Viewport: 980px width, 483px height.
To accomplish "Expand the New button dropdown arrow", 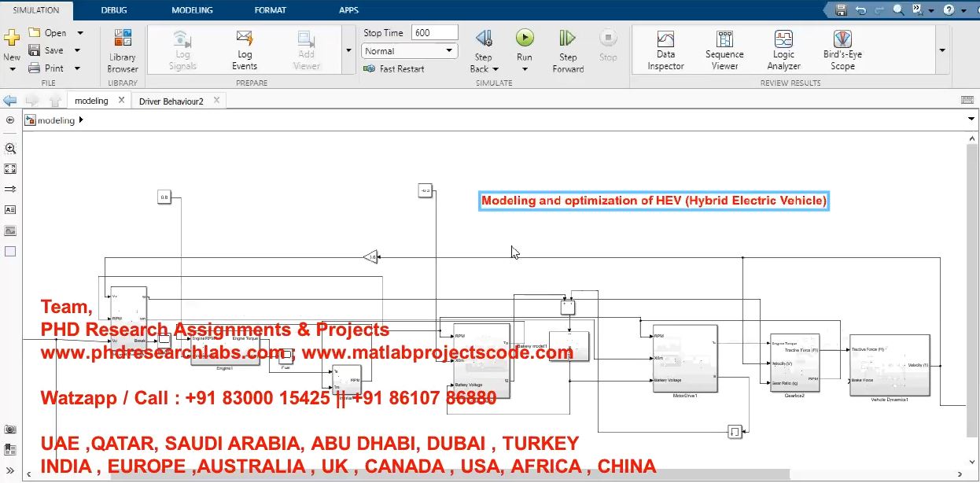I will coord(12,69).
